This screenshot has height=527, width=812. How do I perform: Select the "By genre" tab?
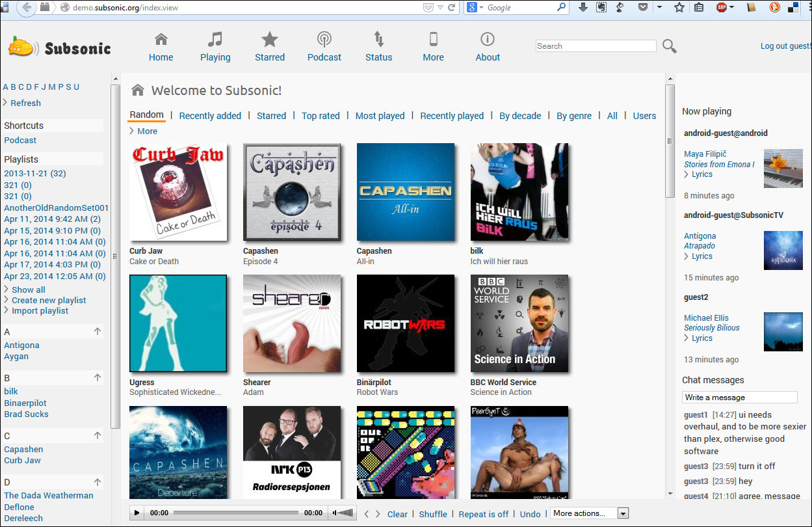[x=574, y=116]
